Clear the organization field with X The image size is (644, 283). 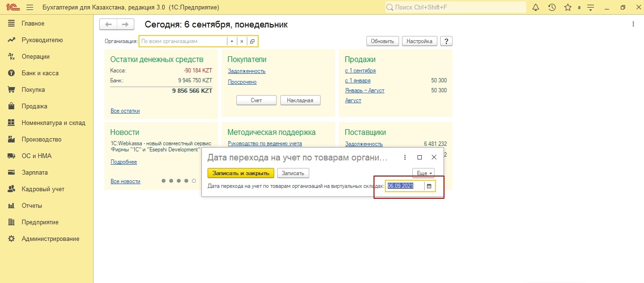coord(242,42)
